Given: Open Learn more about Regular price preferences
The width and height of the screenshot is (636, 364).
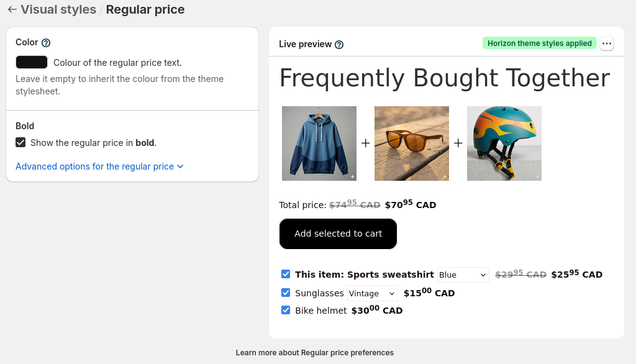Looking at the screenshot, I should [314, 353].
